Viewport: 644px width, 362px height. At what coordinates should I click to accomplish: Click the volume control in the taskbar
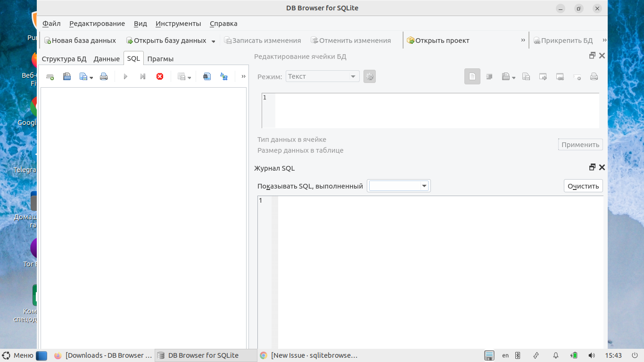point(591,355)
